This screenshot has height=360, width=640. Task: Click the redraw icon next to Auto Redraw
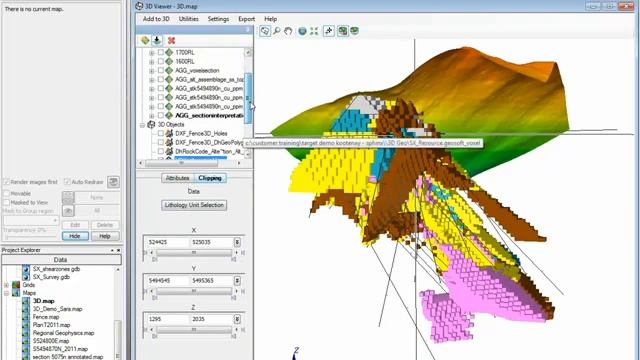pos(113,182)
